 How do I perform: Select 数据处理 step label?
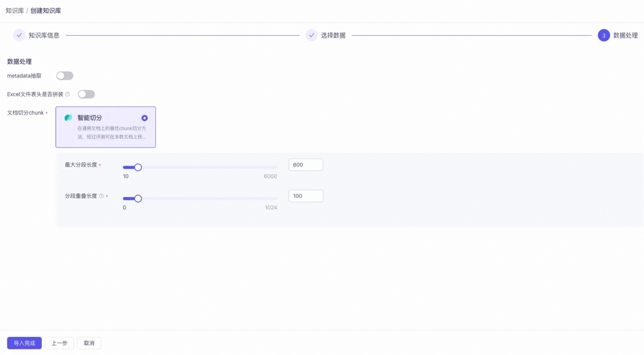coord(625,35)
